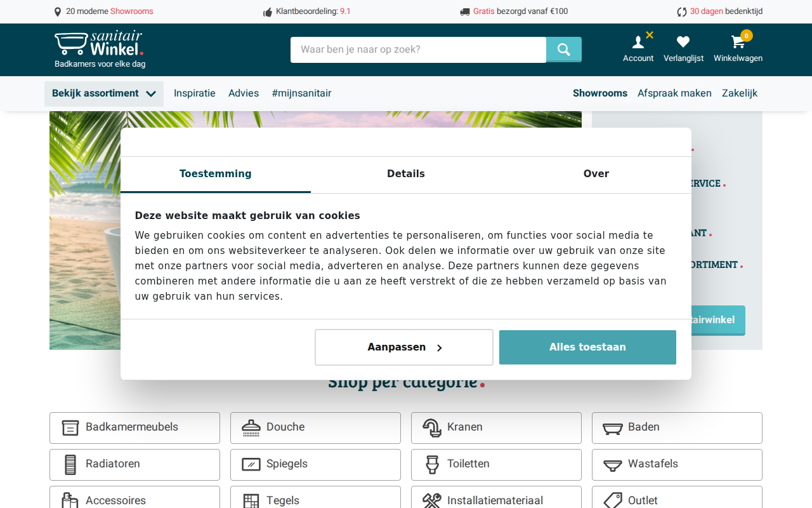Select the Wastafels sink icon
Screen dimensions: 812x508
click(613, 465)
